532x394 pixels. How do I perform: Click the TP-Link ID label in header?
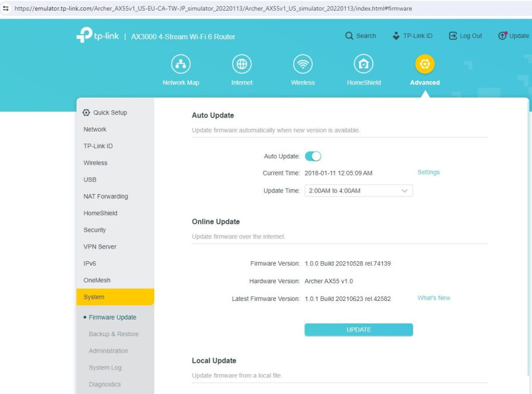click(418, 36)
